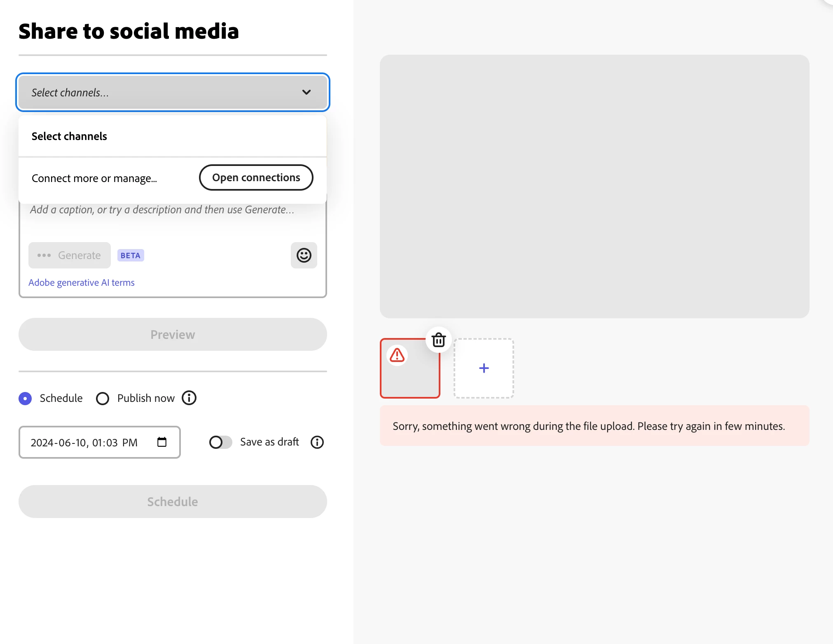Collapse the Select channels dropdown chevron

306,92
